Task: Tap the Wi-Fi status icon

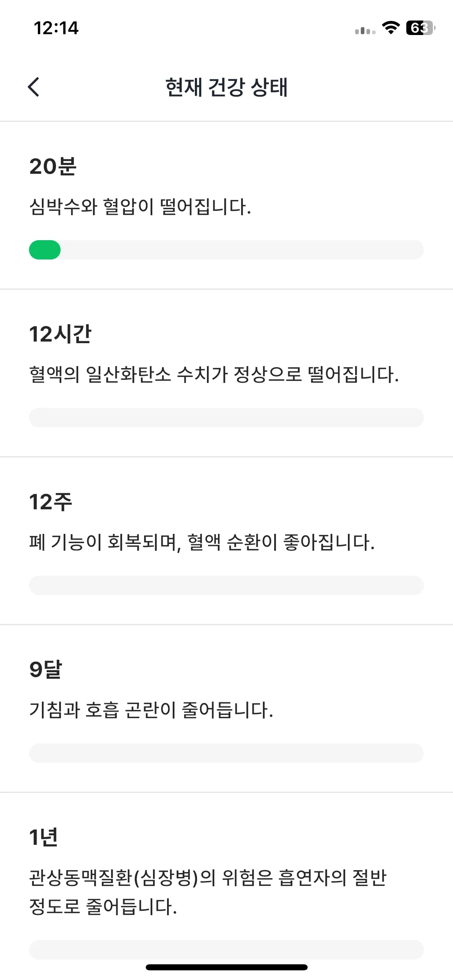Action: [x=390, y=28]
